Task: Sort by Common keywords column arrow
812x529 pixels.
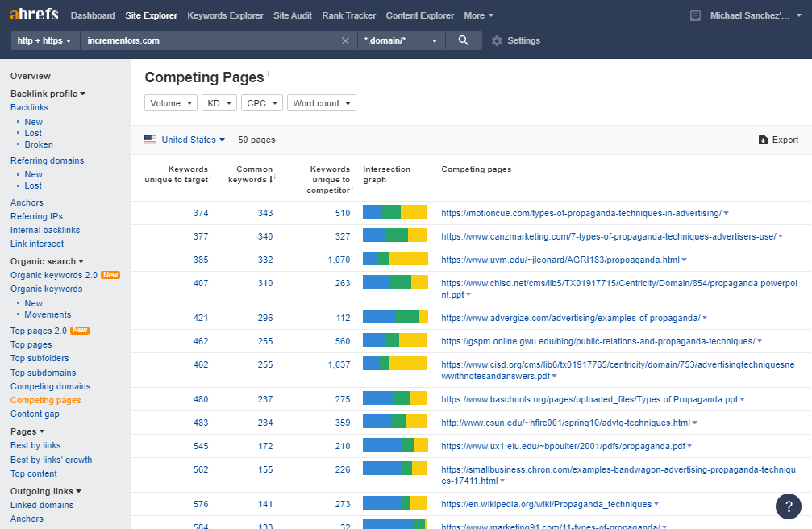Action: (x=271, y=179)
